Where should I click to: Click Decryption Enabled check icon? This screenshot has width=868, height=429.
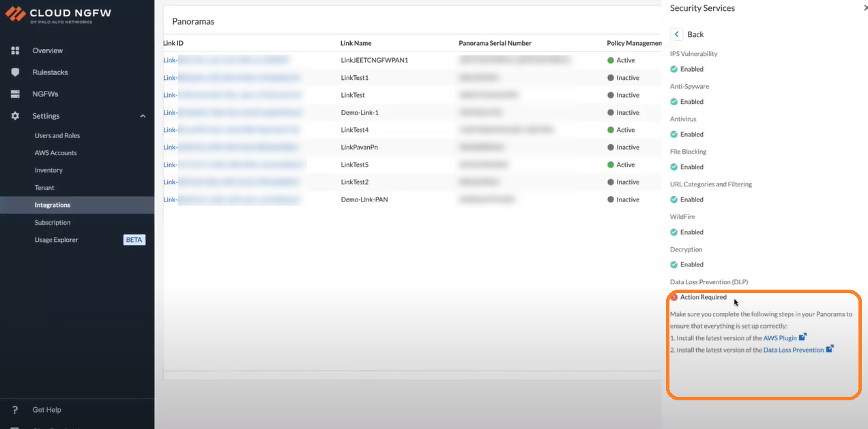pyautogui.click(x=674, y=264)
